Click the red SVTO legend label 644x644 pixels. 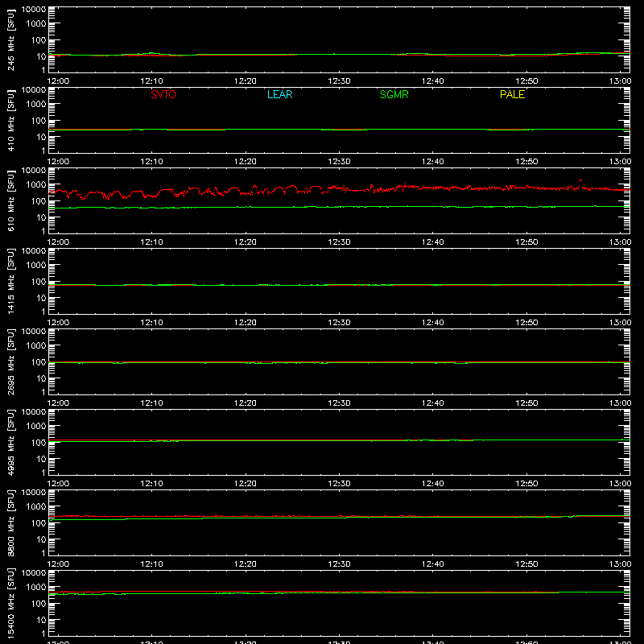163,94
